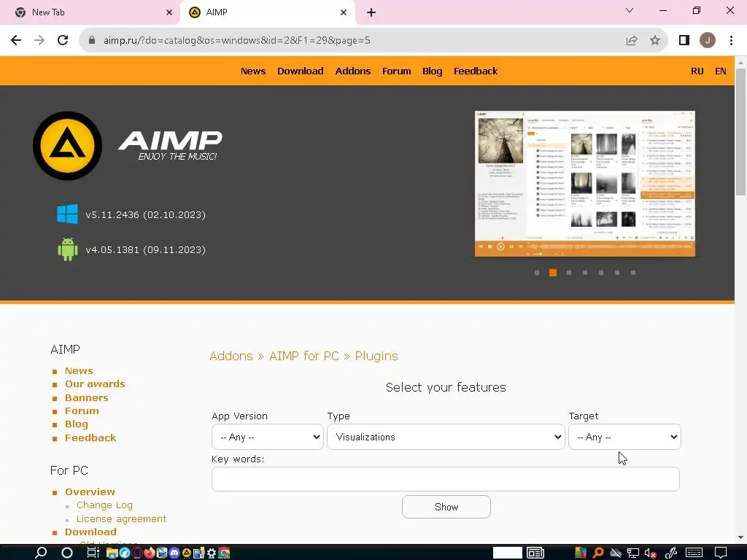Open the Target dropdown
747x560 pixels.
coord(624,437)
